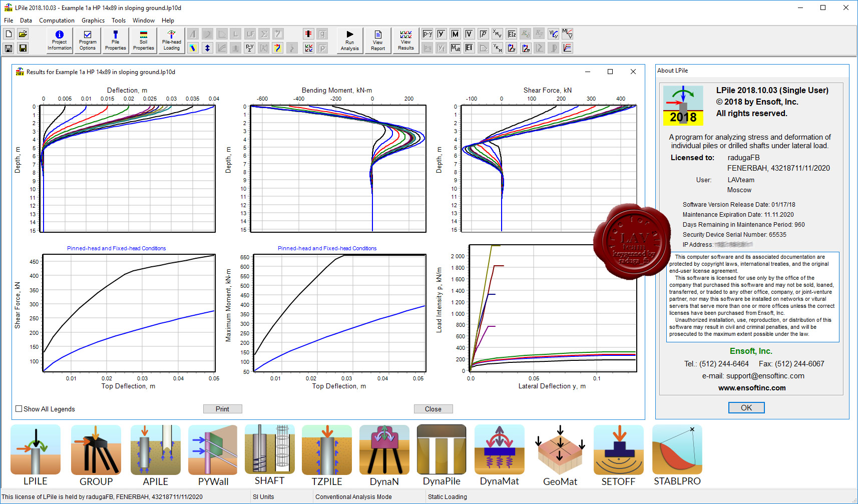The height and width of the screenshot is (504, 858).
Task: Click Run Analysis play icon
Action: point(349,41)
